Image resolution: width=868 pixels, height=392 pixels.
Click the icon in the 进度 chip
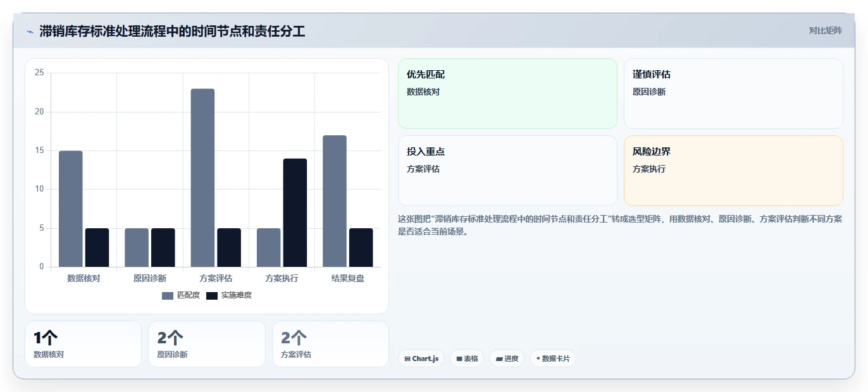(x=499, y=358)
